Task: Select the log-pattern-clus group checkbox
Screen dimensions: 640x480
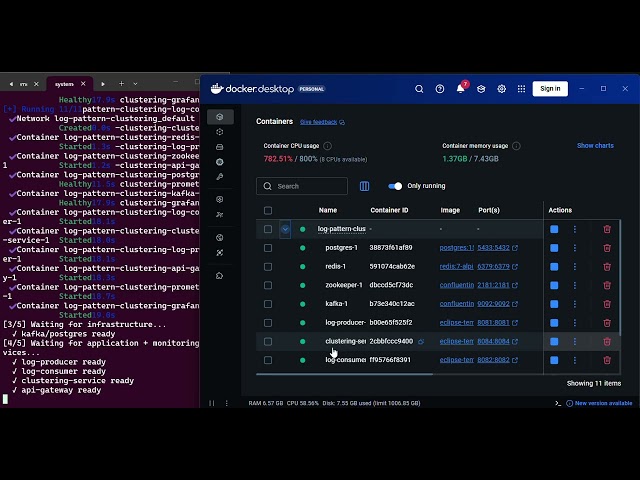Action: click(x=268, y=229)
